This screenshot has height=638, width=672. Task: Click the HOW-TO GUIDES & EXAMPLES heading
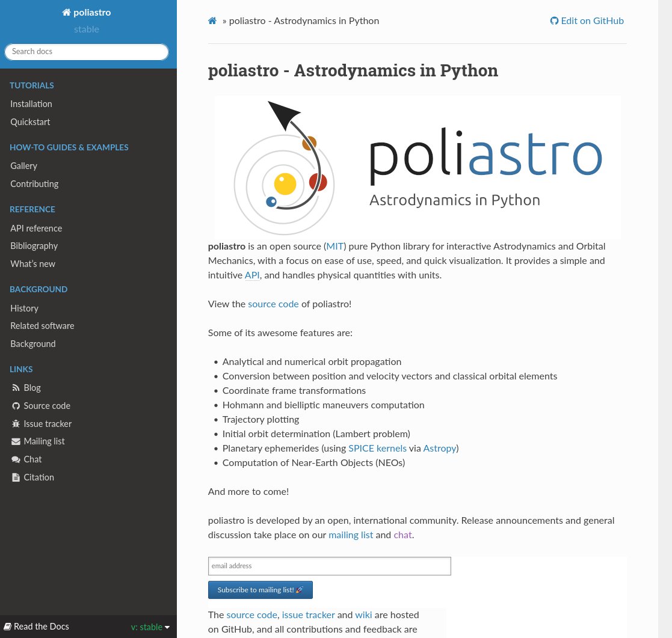(69, 147)
